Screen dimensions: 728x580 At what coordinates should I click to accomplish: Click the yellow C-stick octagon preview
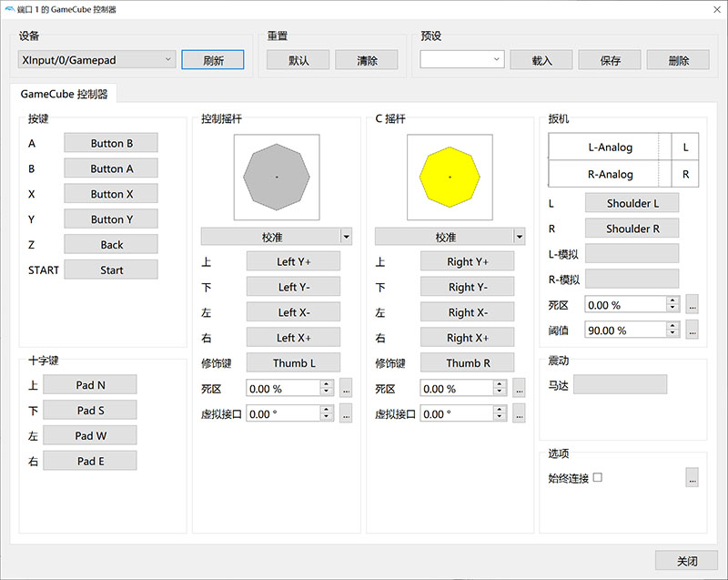[x=450, y=177]
